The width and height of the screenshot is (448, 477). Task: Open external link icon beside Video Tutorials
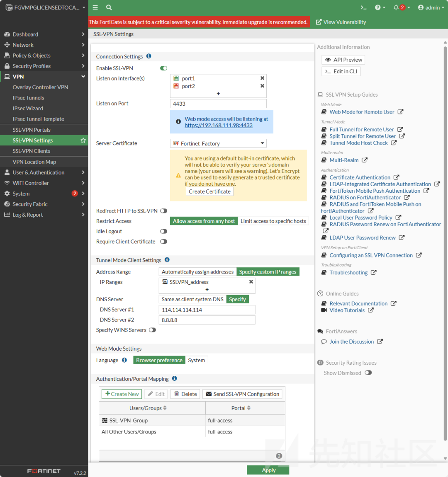point(371,310)
